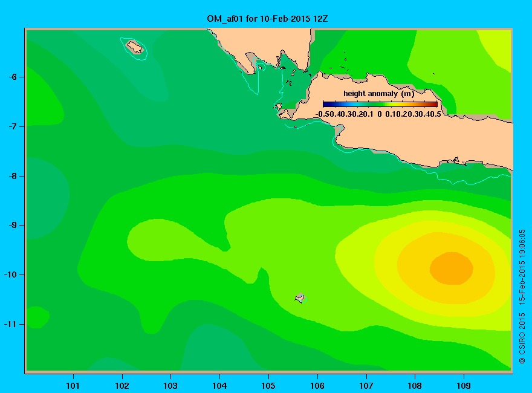Click the -7 latitude axis label
The height and width of the screenshot is (393, 532).
pos(13,126)
